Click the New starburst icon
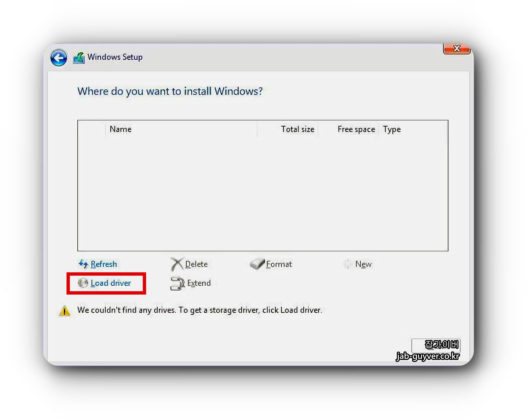 point(348,264)
